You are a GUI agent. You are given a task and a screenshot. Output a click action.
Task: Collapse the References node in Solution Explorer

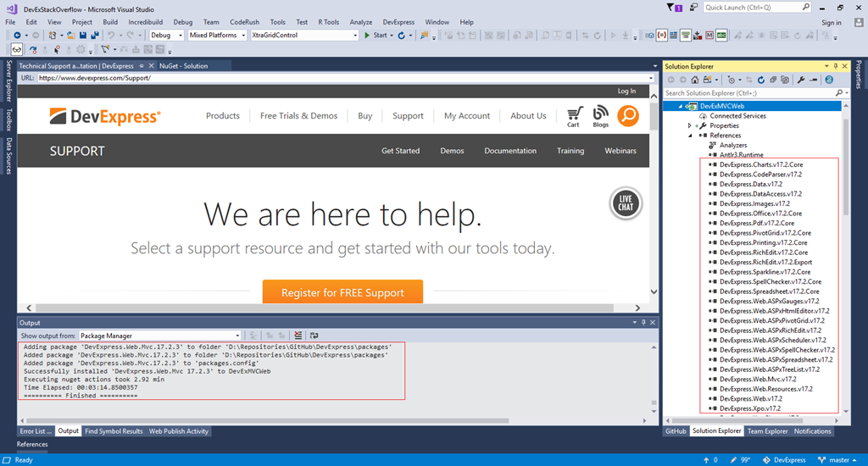(x=690, y=136)
